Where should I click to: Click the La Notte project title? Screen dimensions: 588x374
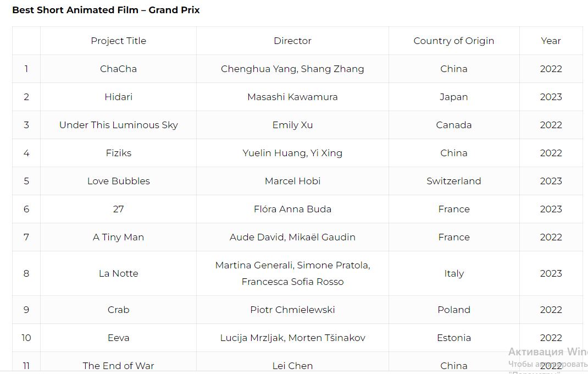coord(118,273)
